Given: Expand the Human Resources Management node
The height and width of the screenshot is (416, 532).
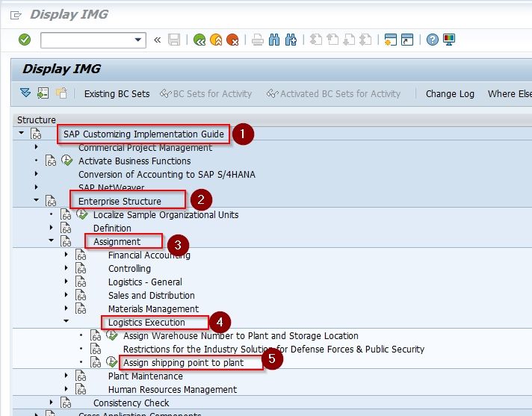Looking at the screenshot, I should pyautogui.click(x=66, y=389).
